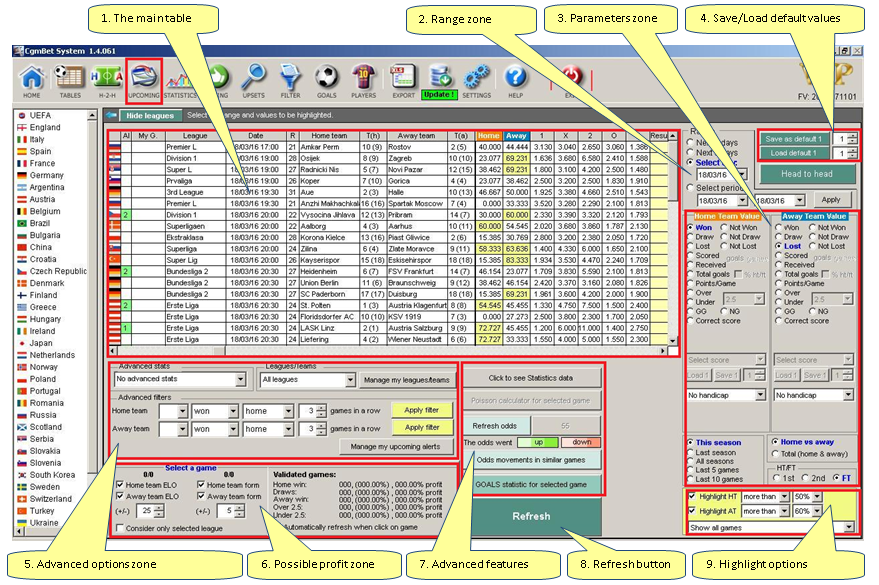Toggle the Home team ELO checkbox
This screenshot has width=879, height=585.
[x=120, y=485]
